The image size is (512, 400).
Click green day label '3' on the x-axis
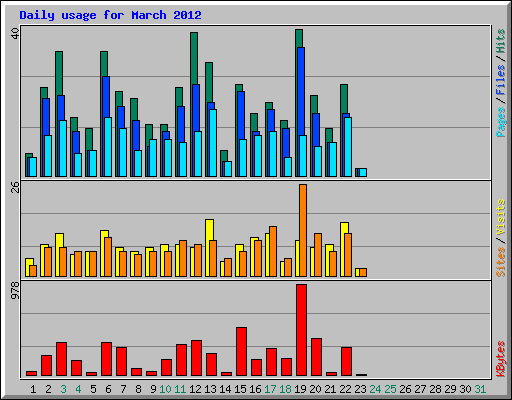pos(63,389)
